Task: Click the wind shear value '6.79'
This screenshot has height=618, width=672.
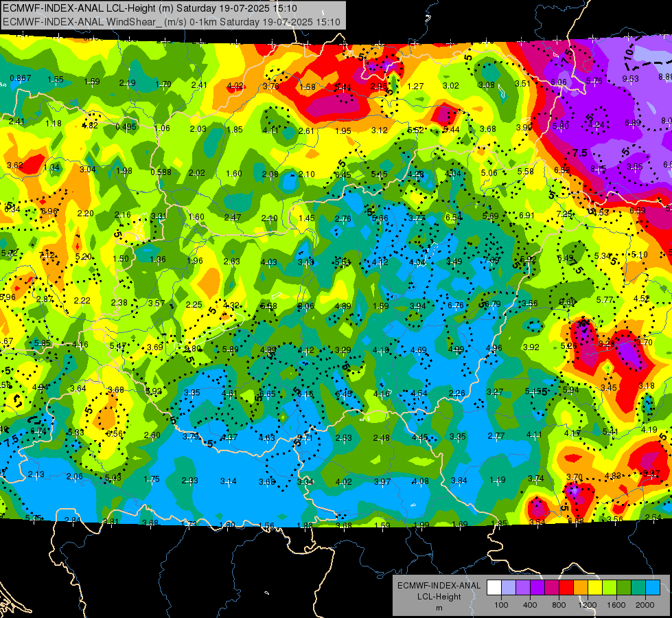Action: pyautogui.click(x=492, y=304)
